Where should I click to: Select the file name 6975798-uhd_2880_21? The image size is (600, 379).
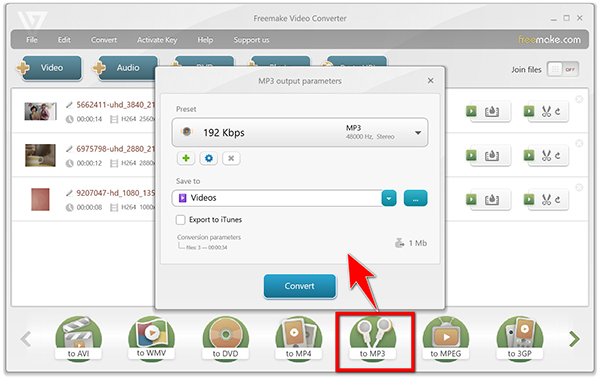(115, 149)
